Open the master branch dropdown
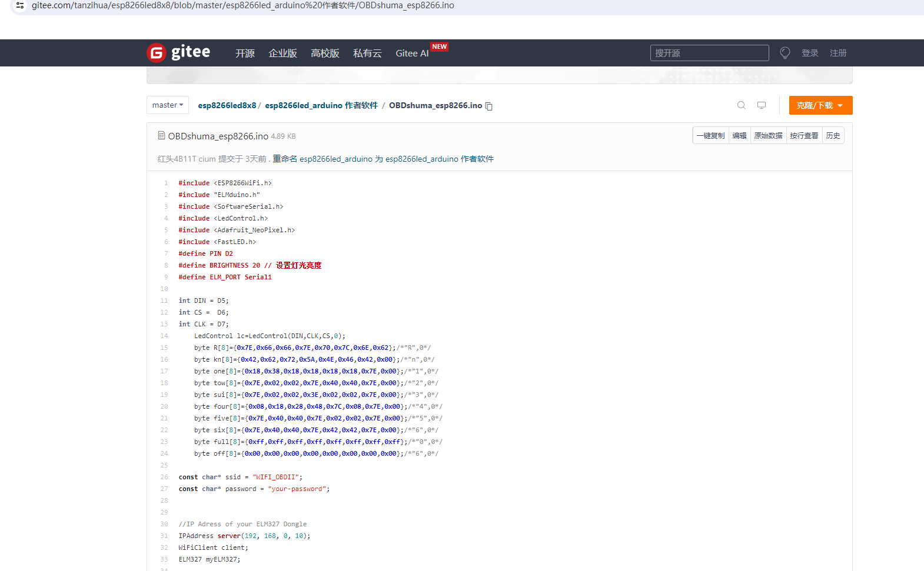This screenshot has height=571, width=924. point(168,105)
